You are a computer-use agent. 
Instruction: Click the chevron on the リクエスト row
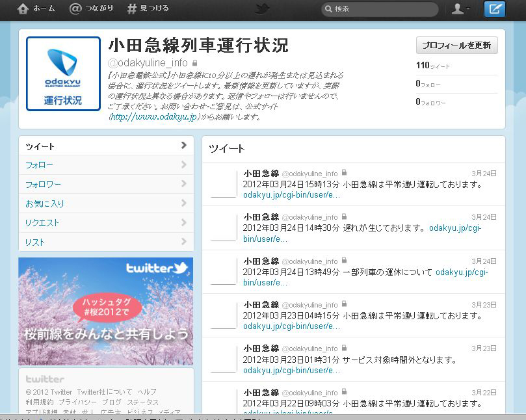tap(183, 222)
